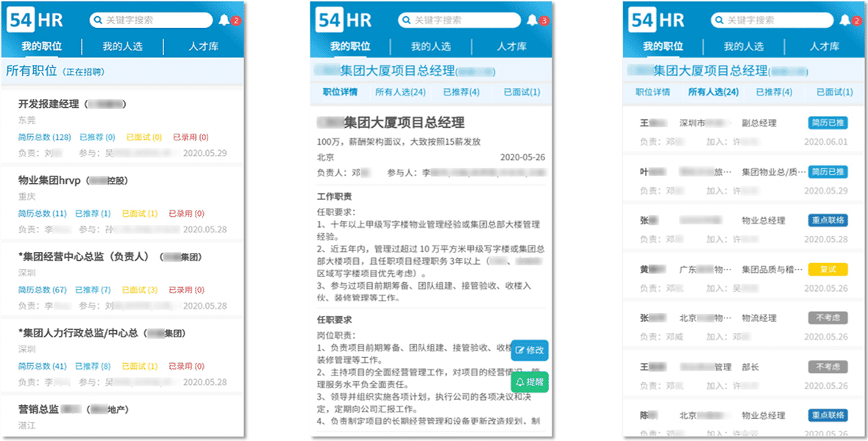Click 不考虑 tag on the 部长 row
This screenshot has width=868, height=441.
pos(828,366)
